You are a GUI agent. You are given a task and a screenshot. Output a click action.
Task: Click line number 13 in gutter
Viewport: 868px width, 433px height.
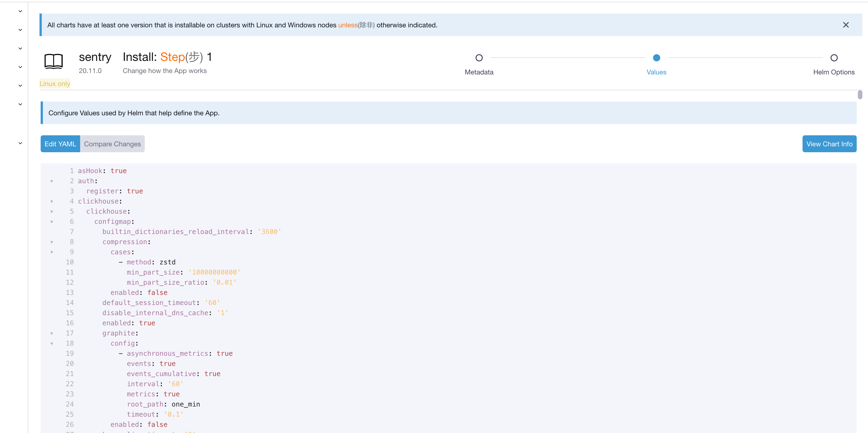coord(70,292)
